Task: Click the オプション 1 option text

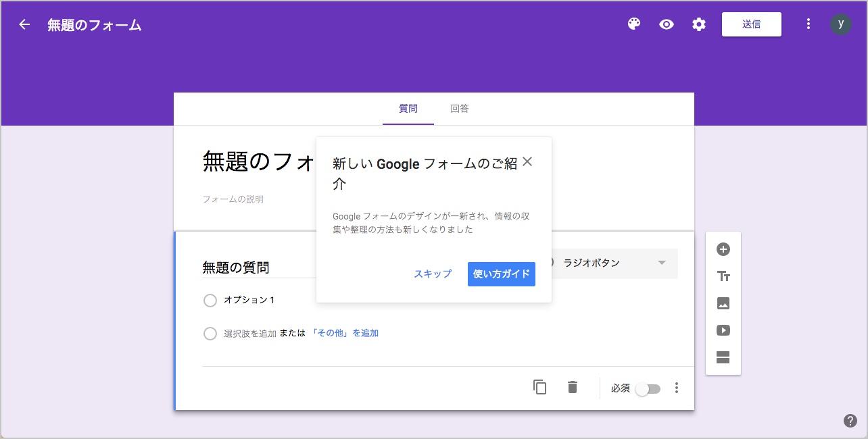Action: pyautogui.click(x=249, y=300)
